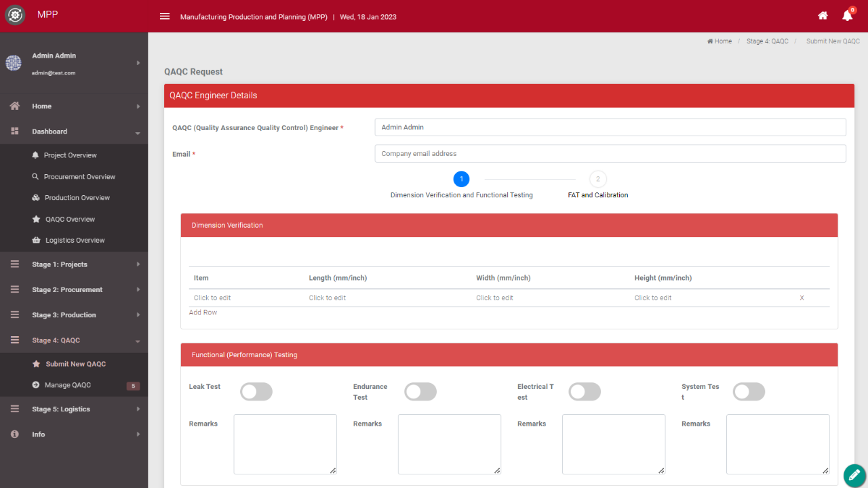The image size is (868, 488).
Task: Click the Admin Admin user avatar
Action: [x=14, y=63]
